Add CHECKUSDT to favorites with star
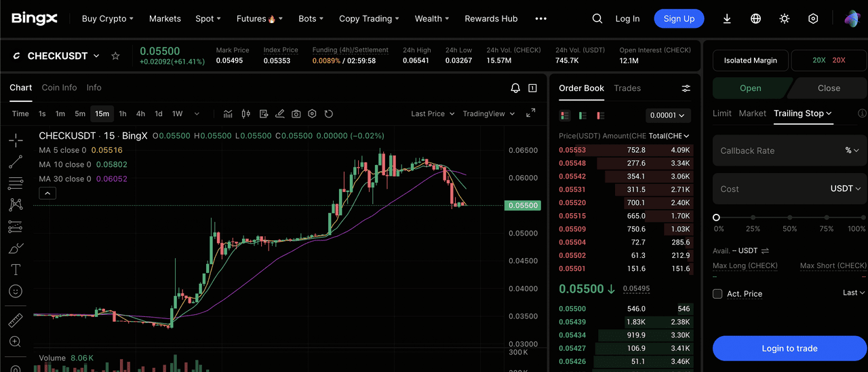 point(115,56)
